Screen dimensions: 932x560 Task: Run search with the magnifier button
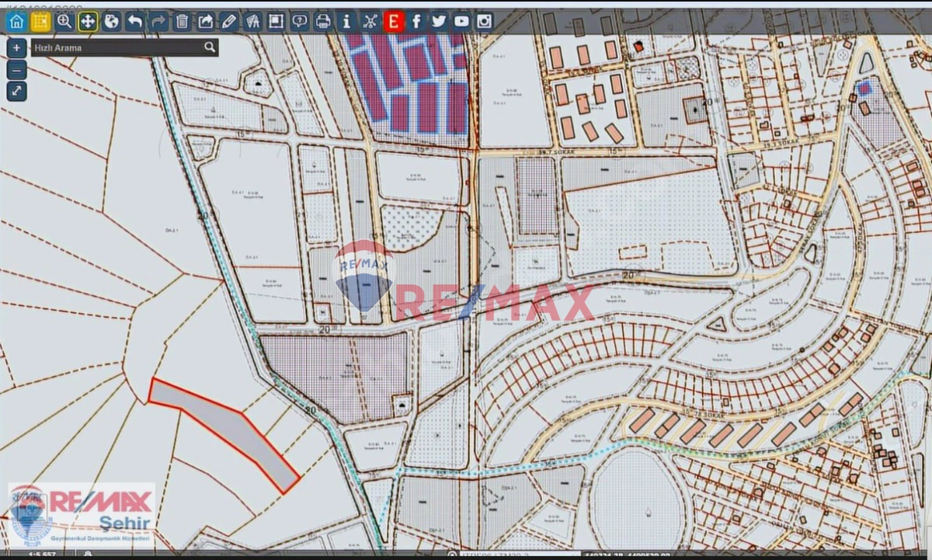(x=210, y=47)
